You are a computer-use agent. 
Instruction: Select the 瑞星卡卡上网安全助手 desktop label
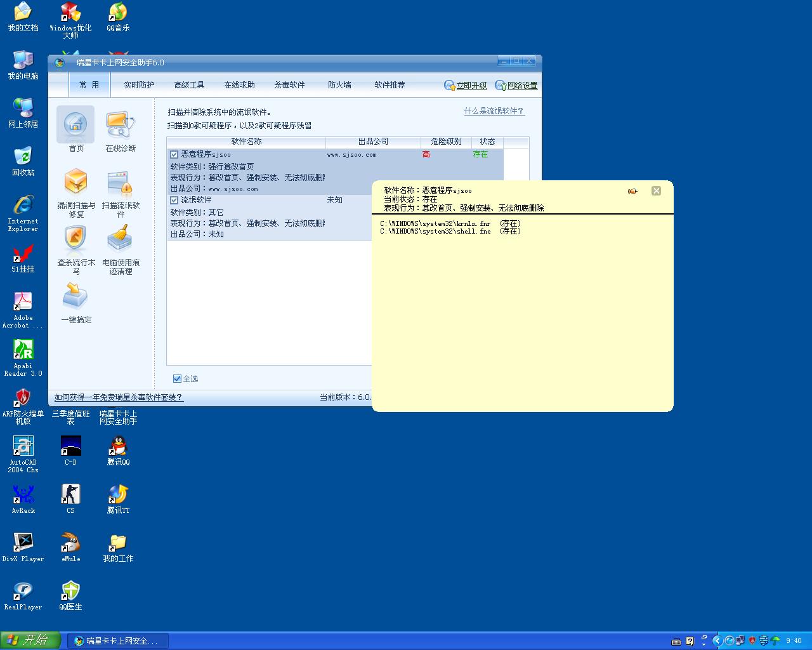click(x=118, y=417)
